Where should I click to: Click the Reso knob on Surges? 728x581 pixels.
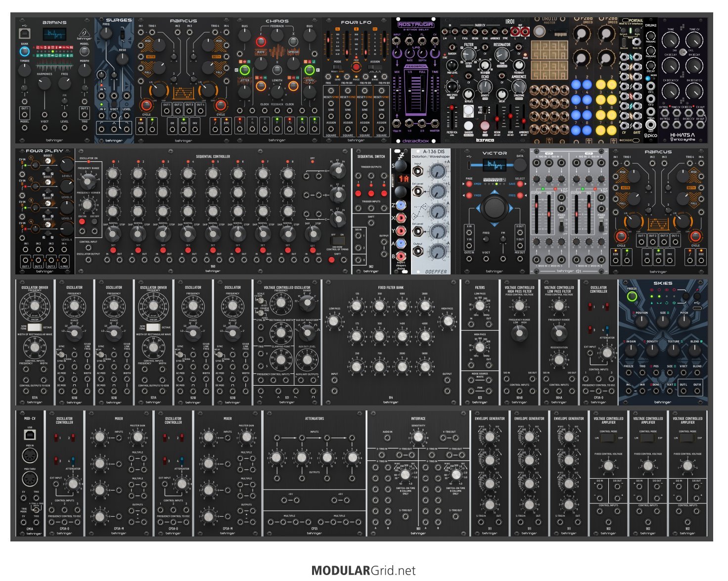click(122, 59)
